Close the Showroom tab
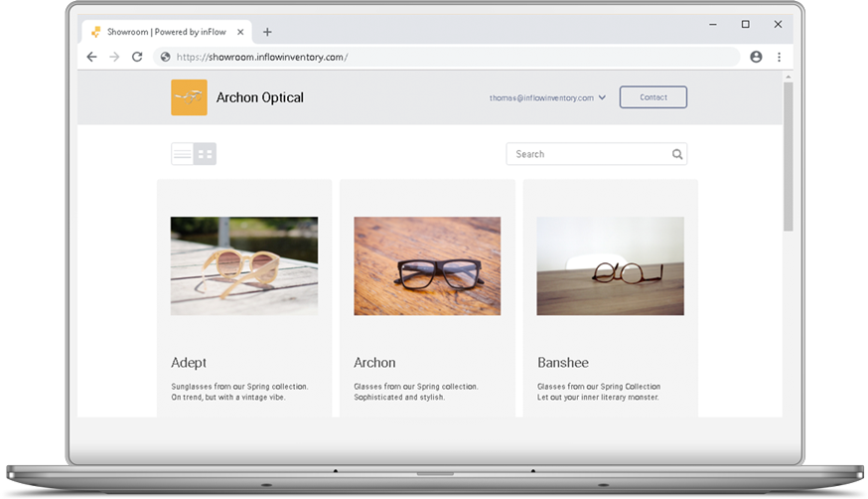868x499 pixels. [240, 32]
